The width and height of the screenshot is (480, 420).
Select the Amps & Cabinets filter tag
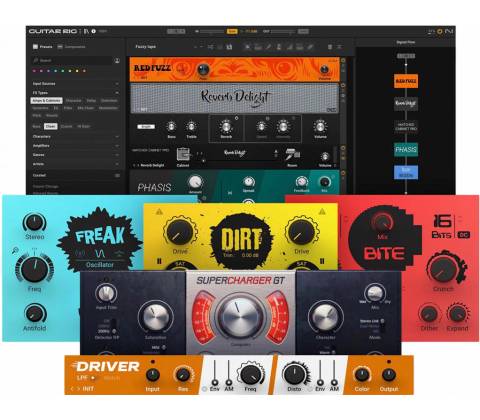(x=47, y=100)
